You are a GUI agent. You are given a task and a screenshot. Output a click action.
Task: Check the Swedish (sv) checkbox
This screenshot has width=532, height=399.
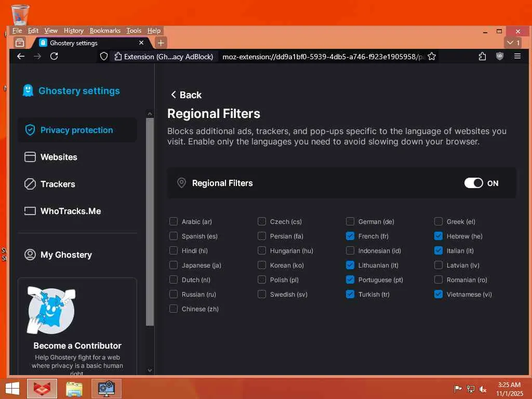point(262,294)
